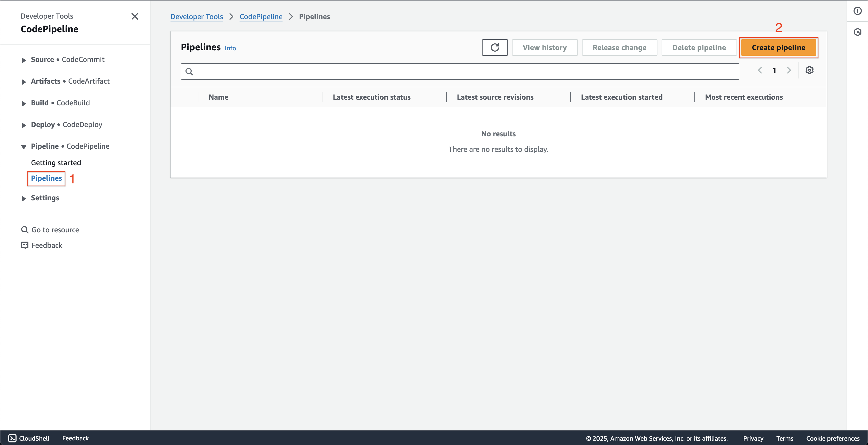Click the AWS copyright notice text
Viewport: 868px width, 445px height.
[657, 438]
